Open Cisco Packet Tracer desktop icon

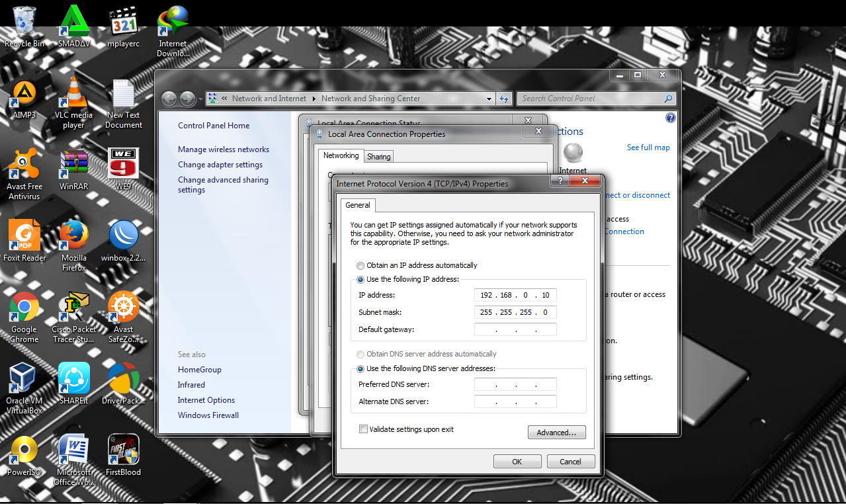(74, 317)
